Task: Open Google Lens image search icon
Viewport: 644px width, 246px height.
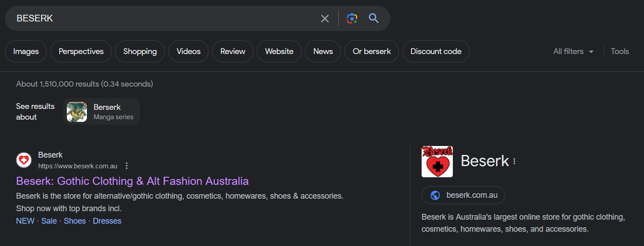Action: click(352, 18)
